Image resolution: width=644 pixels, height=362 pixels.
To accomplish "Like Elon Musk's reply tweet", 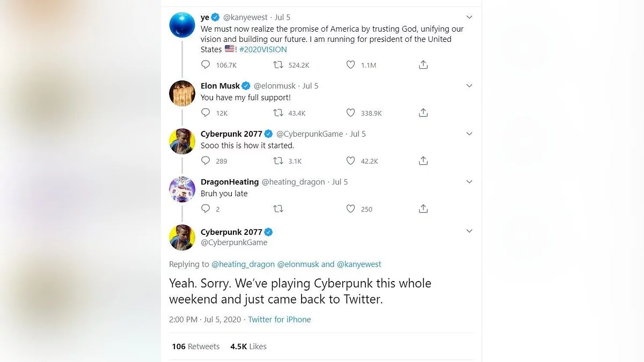I will pos(350,113).
